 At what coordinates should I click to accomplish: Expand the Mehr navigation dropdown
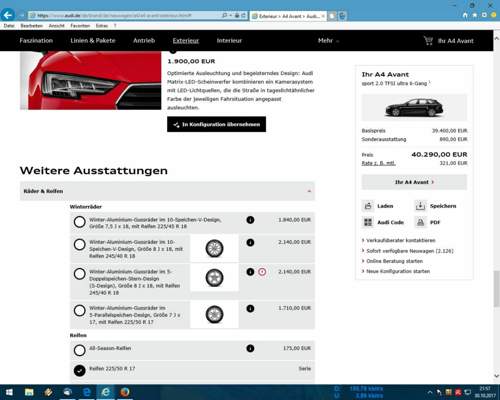coord(328,41)
